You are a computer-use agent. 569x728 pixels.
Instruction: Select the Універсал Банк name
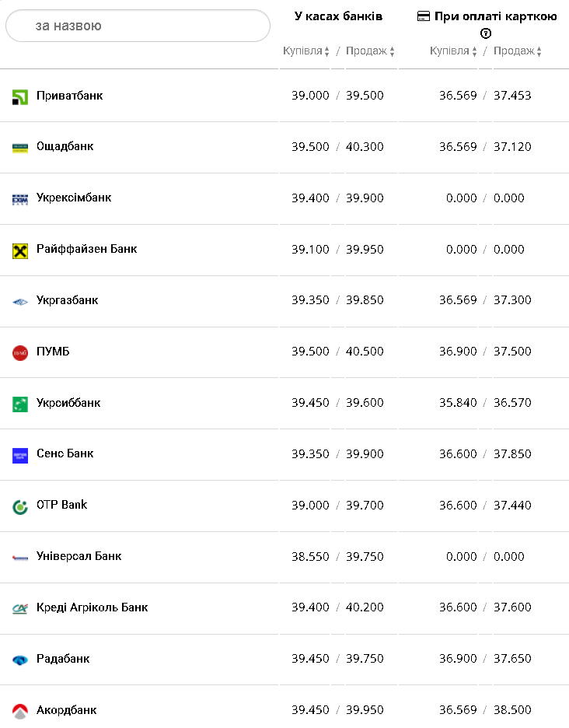coord(79,556)
